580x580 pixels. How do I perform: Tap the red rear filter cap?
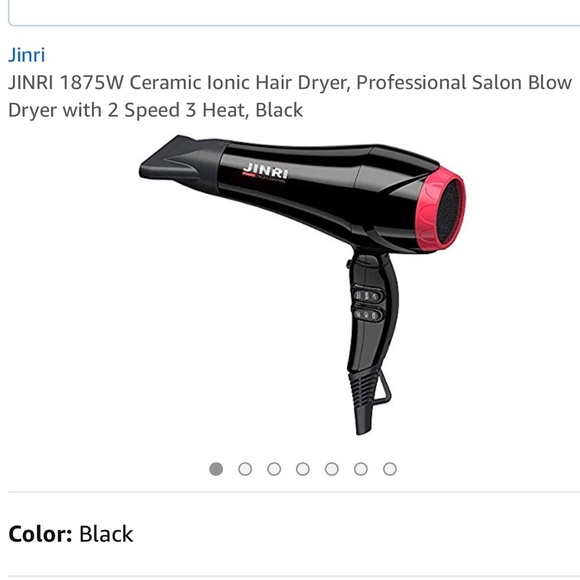[441, 210]
